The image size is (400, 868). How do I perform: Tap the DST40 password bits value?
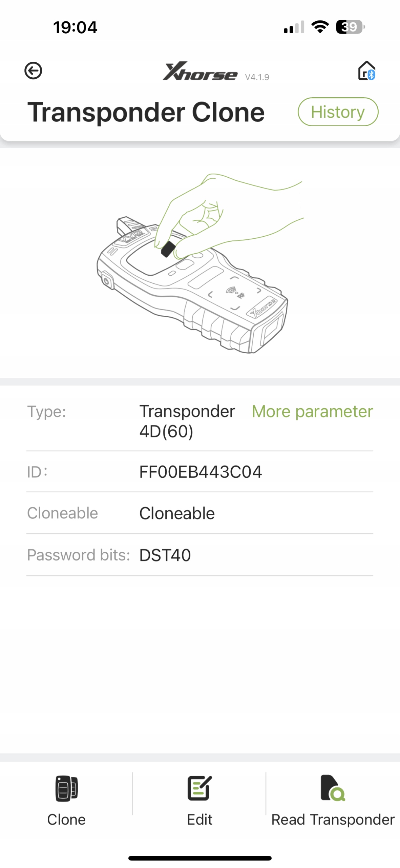pyautogui.click(x=165, y=555)
